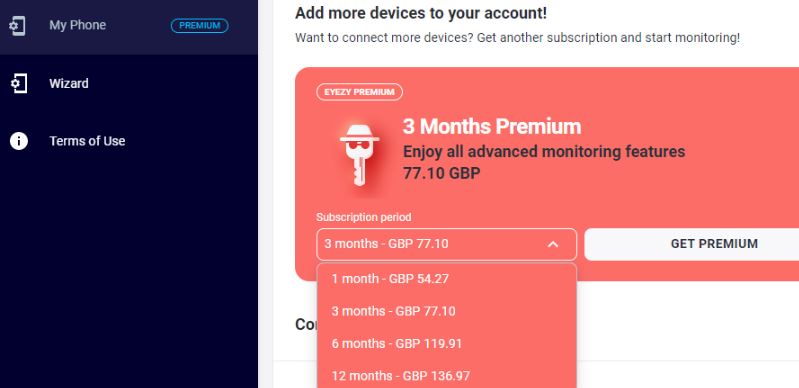Click Add more devices to your account heading
This screenshot has width=799, height=388.
click(421, 13)
